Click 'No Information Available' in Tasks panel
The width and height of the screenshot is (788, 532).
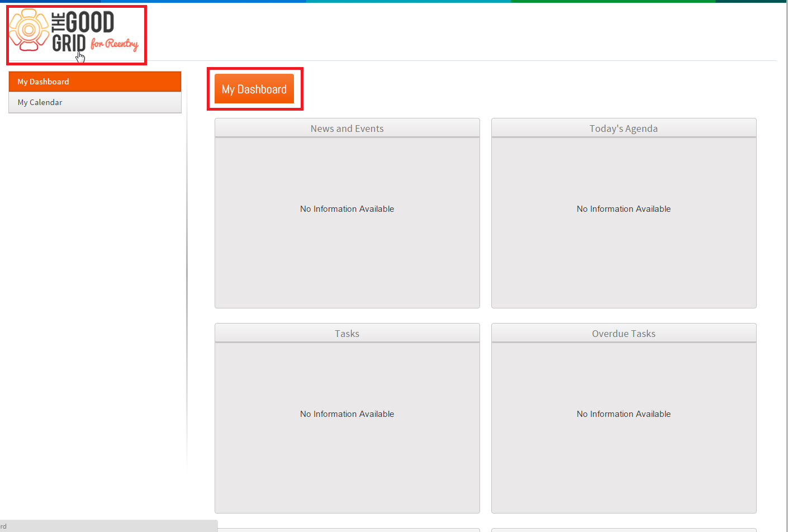click(347, 414)
